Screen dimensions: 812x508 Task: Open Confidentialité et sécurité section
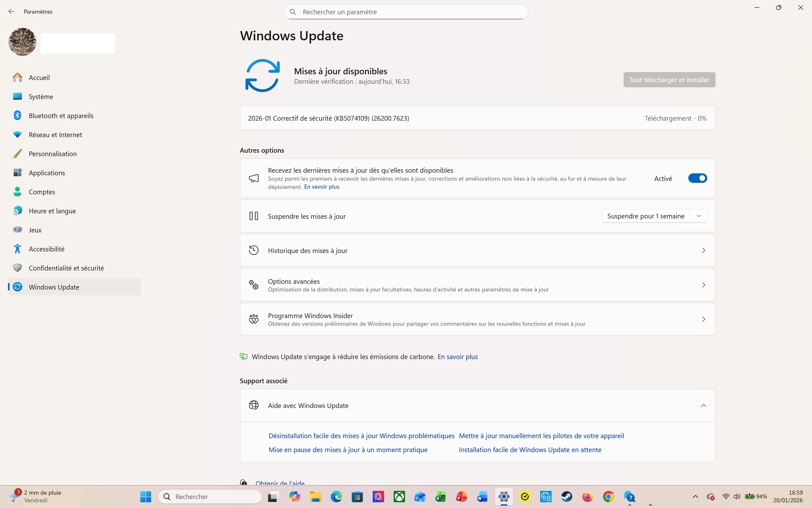[x=75, y=268]
